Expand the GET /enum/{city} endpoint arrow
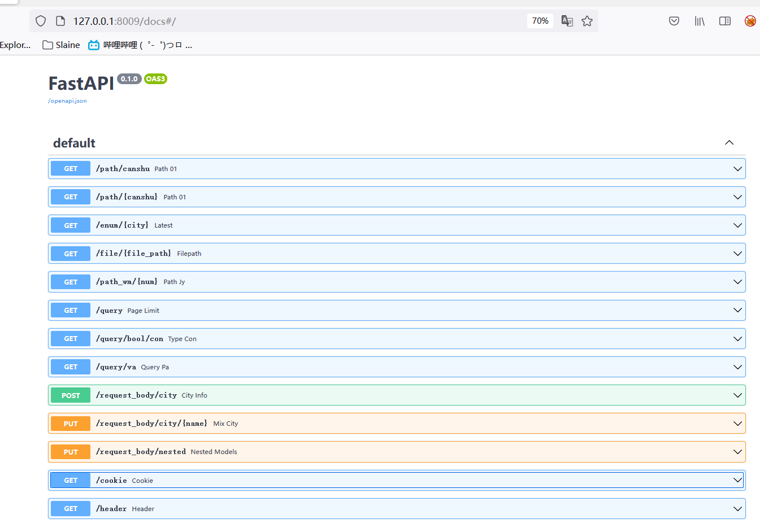Image resolution: width=760 pixels, height=532 pixels. click(x=737, y=225)
